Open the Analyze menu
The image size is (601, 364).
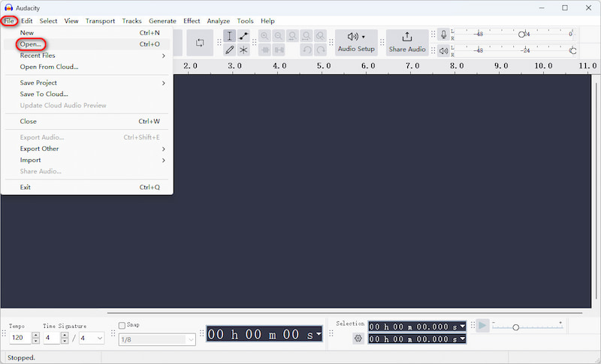(x=219, y=21)
